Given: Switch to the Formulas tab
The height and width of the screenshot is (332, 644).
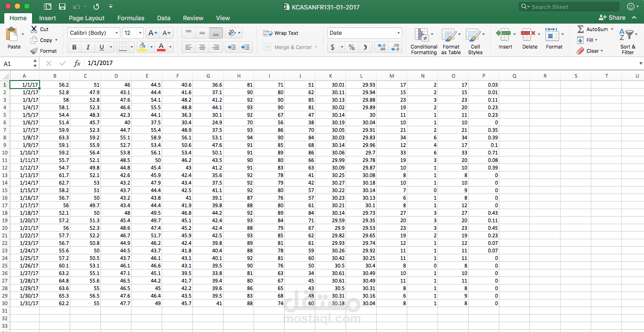Looking at the screenshot, I should tap(131, 18).
